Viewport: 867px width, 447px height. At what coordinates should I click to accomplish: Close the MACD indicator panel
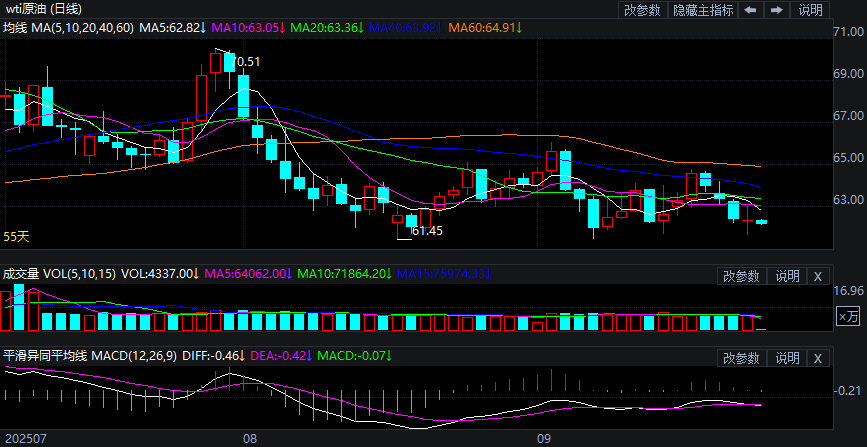coord(817,358)
